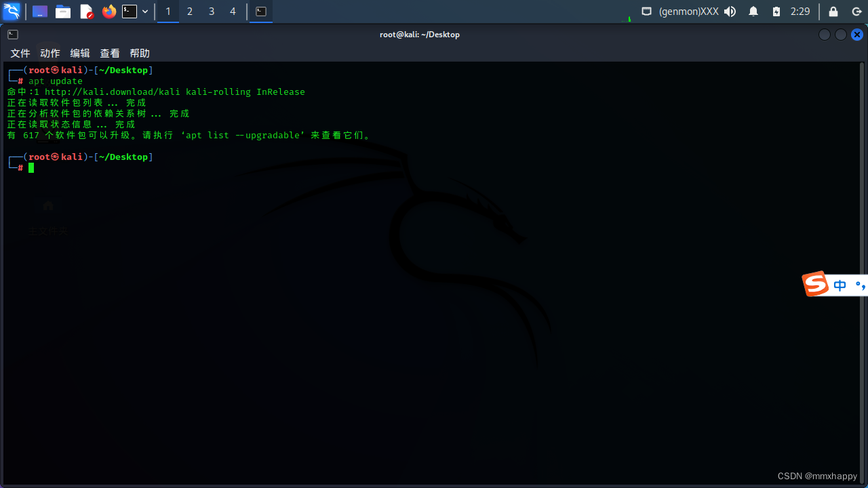Launch Firefox from the panel

(109, 12)
